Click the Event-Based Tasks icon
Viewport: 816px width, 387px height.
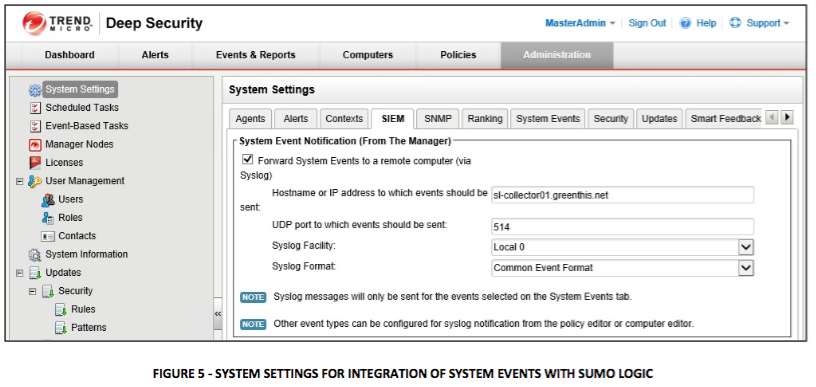(35, 126)
